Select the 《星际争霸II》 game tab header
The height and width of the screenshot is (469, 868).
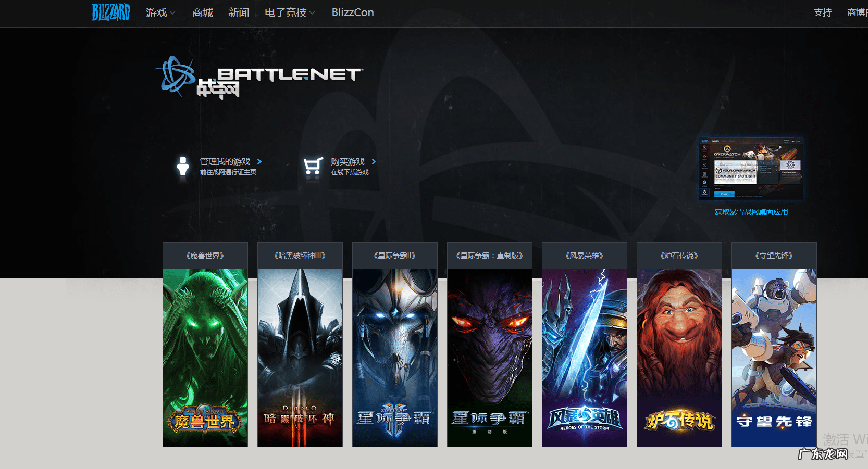click(395, 256)
